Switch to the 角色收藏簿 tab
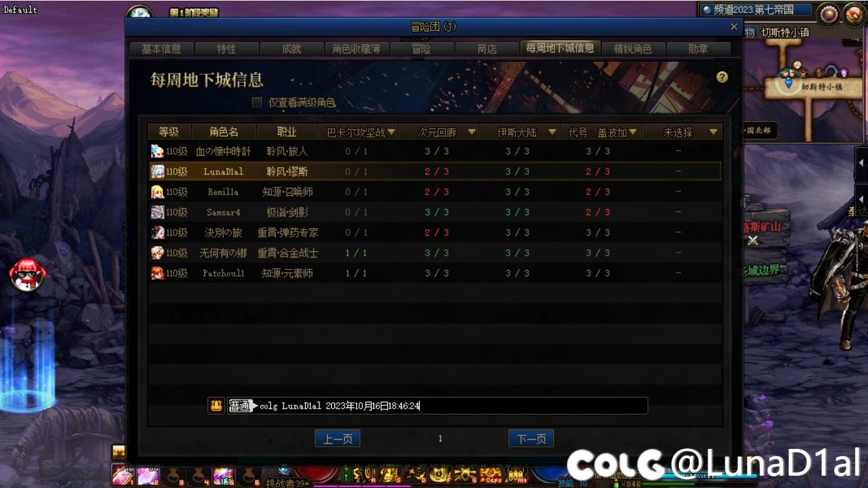Screen dimensions: 868x488 [x=357, y=49]
